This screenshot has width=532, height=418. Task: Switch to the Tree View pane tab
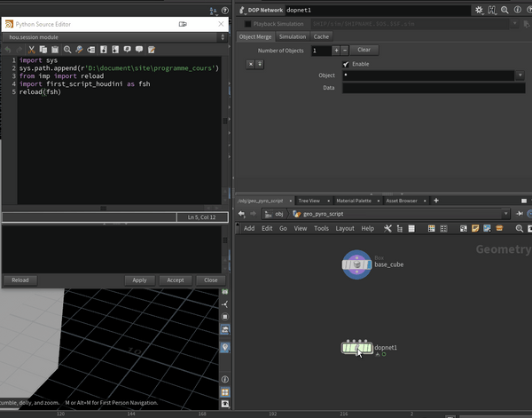coord(309,201)
